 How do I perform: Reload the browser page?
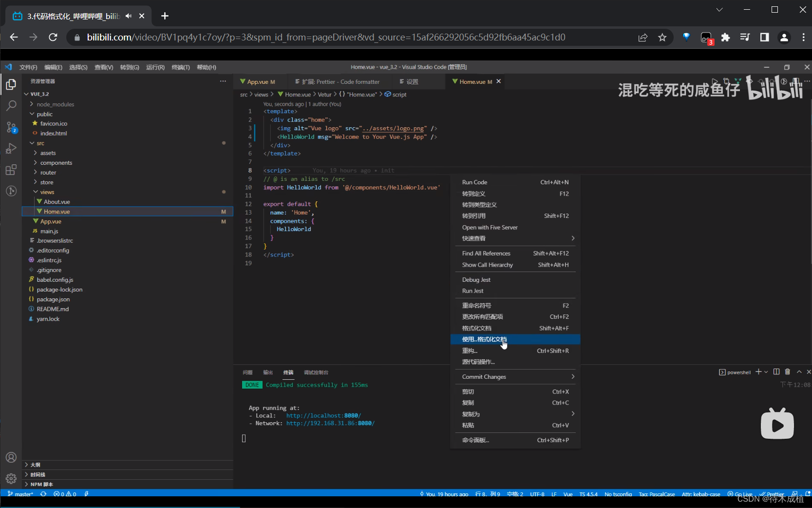coord(53,37)
